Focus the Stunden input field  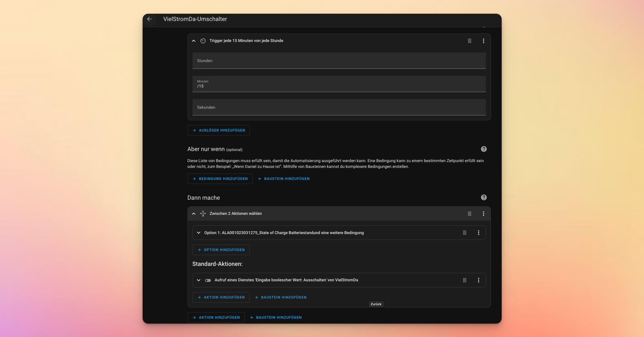pyautogui.click(x=339, y=61)
